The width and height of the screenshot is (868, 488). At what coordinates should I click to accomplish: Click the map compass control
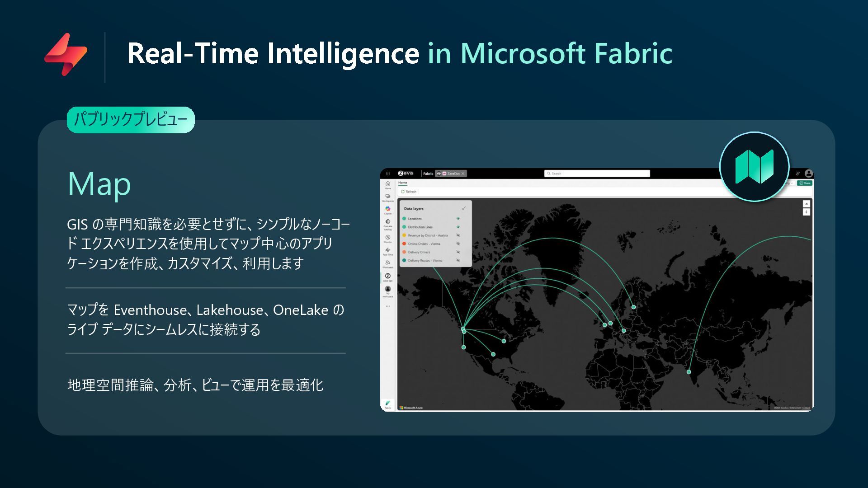click(x=806, y=212)
